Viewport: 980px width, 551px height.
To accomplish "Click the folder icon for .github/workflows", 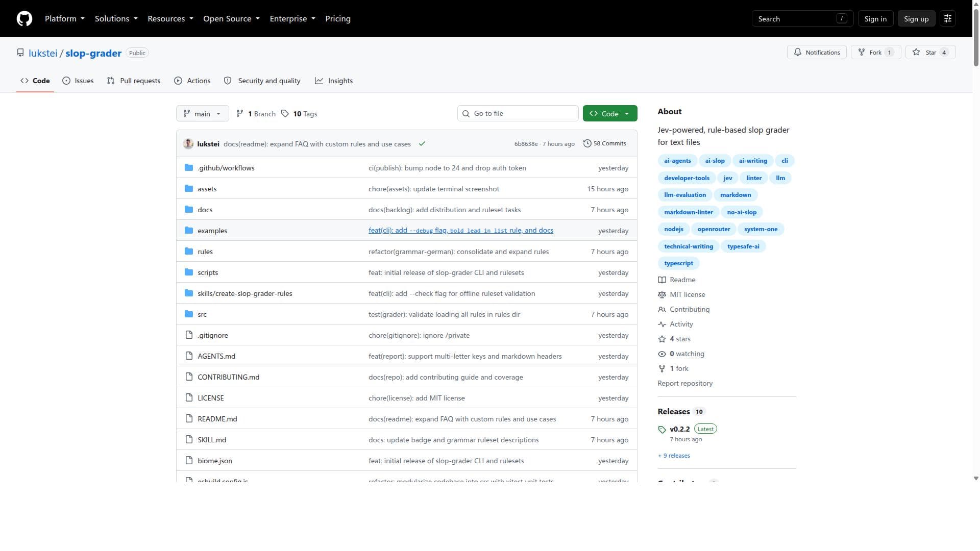I will (x=189, y=168).
